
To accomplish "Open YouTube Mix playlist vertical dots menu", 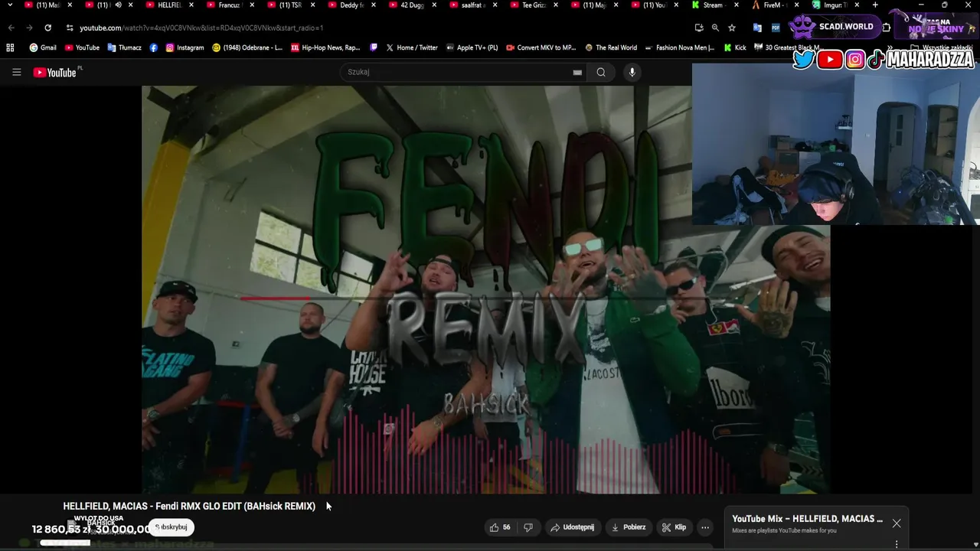I will (x=897, y=544).
